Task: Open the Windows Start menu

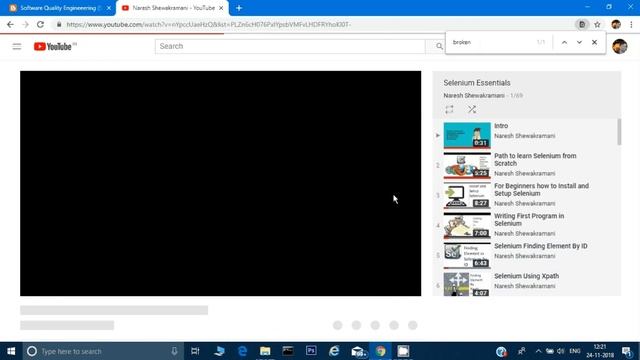Action: click(11, 351)
